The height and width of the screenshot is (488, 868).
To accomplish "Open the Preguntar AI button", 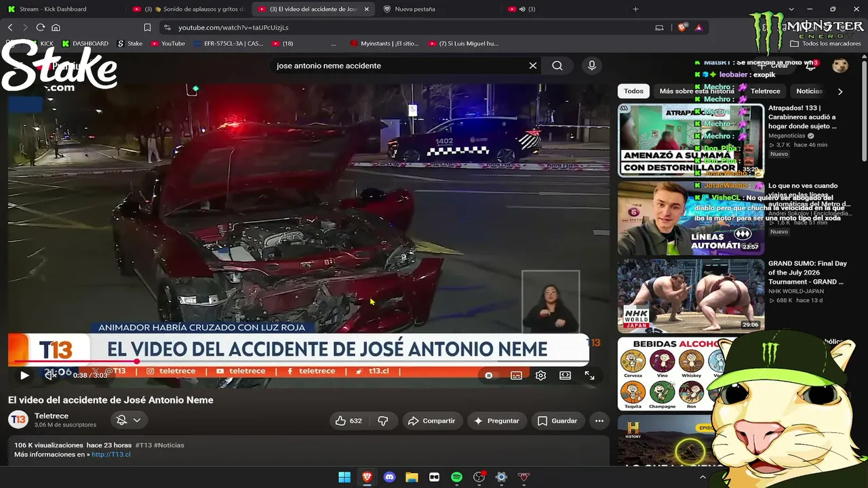I will click(496, 421).
